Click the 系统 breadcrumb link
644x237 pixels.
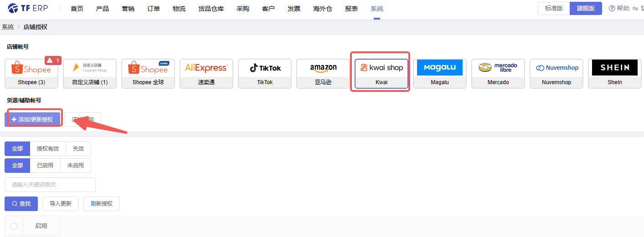click(x=8, y=27)
